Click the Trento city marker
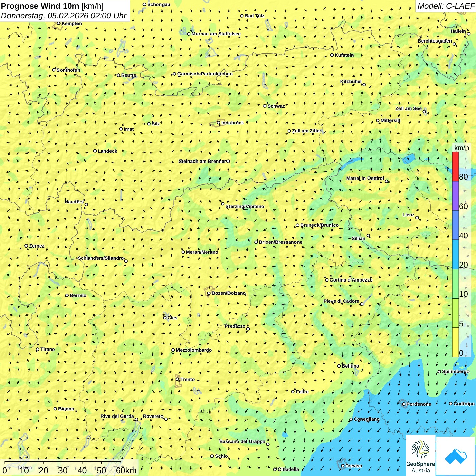 (x=177, y=379)
